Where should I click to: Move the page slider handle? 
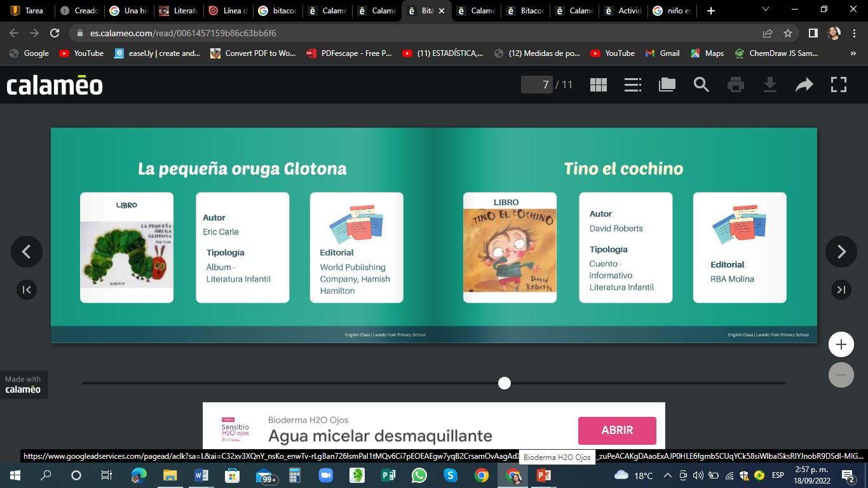click(505, 383)
